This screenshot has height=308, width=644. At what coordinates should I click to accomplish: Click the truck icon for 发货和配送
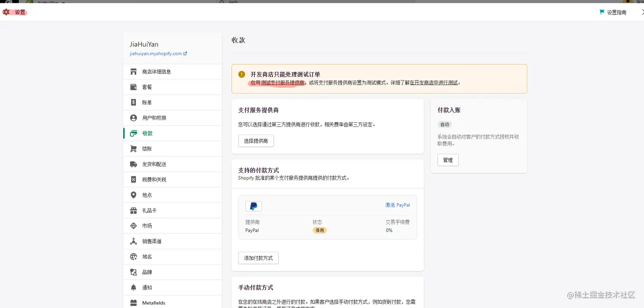pos(133,164)
